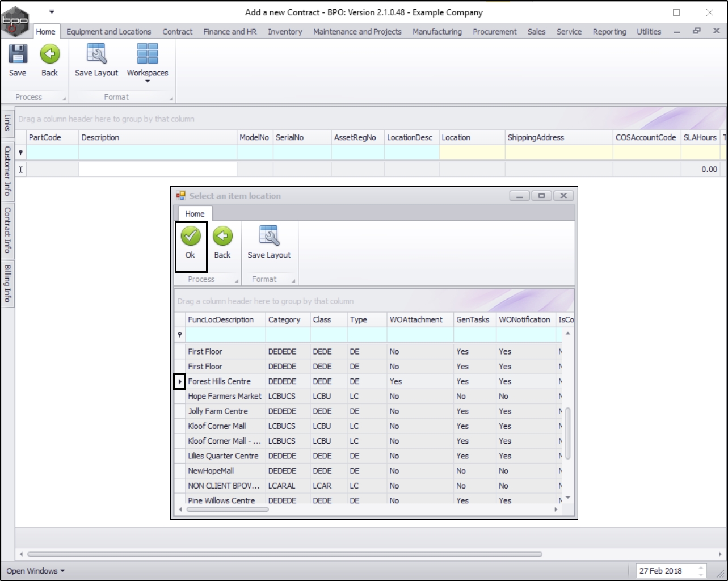This screenshot has width=728, height=581.
Task: Restore the inner document window
Action: 696,31
